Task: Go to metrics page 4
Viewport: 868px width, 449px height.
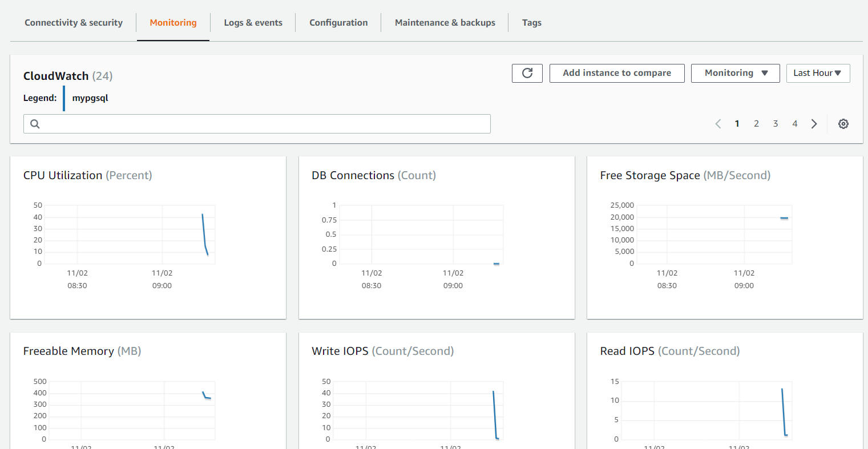Action: click(795, 124)
